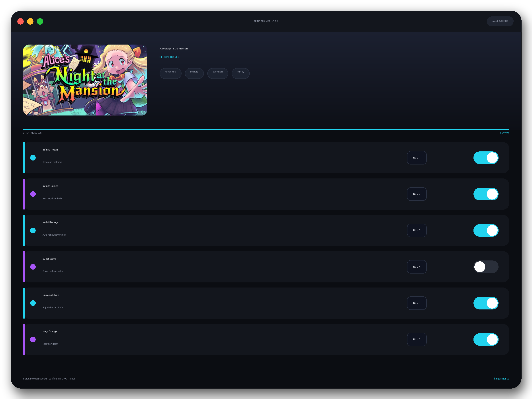Click the CHEAT MODULES heading
This screenshot has width=532, height=399.
32,133
